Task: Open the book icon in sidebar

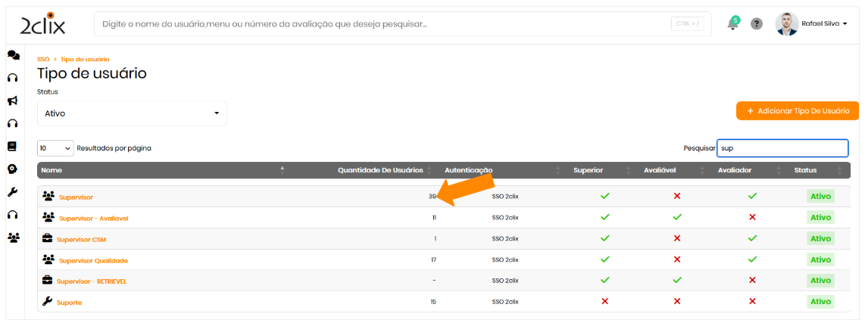Action: pyautogui.click(x=12, y=147)
